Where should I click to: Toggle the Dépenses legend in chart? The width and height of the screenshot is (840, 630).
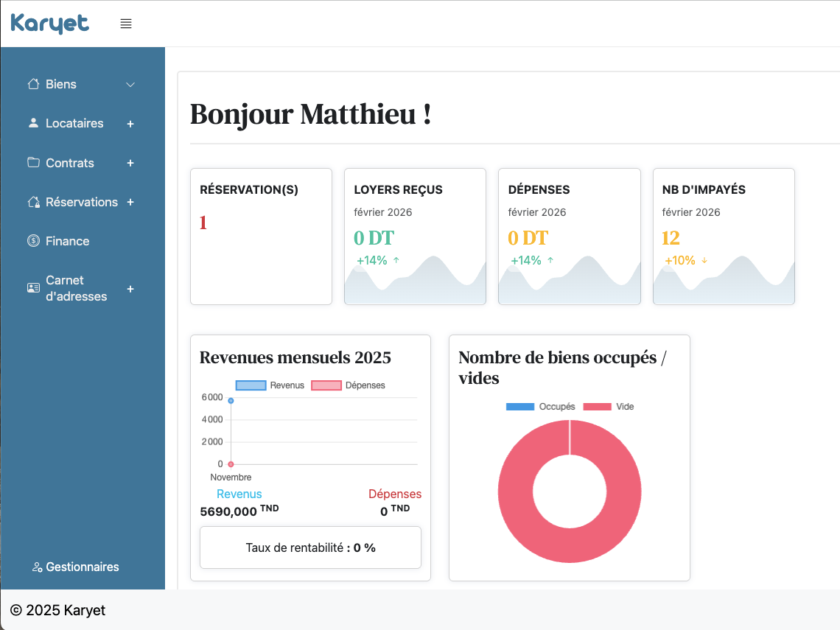coord(348,385)
